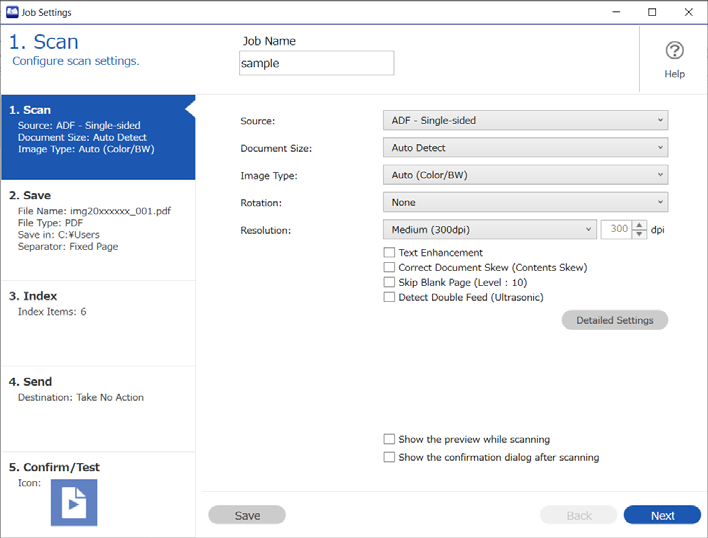Minimize the Job Settings window
This screenshot has height=538, width=708.
616,12
